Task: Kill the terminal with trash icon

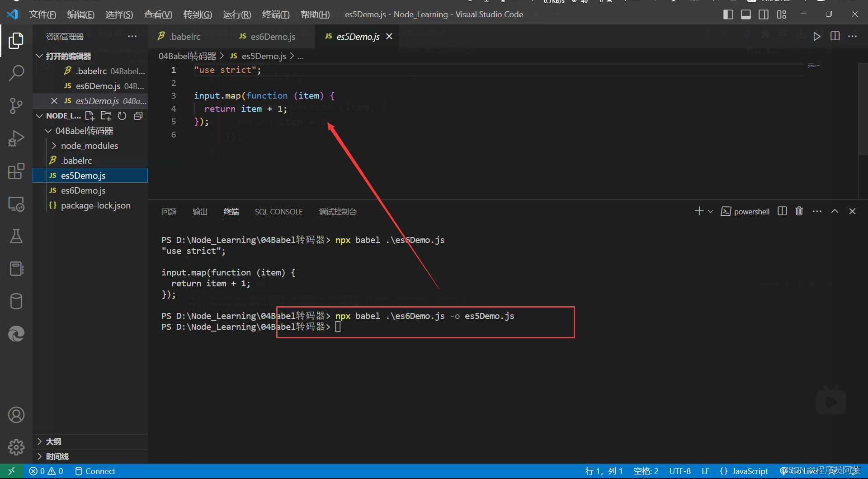Action: point(799,211)
